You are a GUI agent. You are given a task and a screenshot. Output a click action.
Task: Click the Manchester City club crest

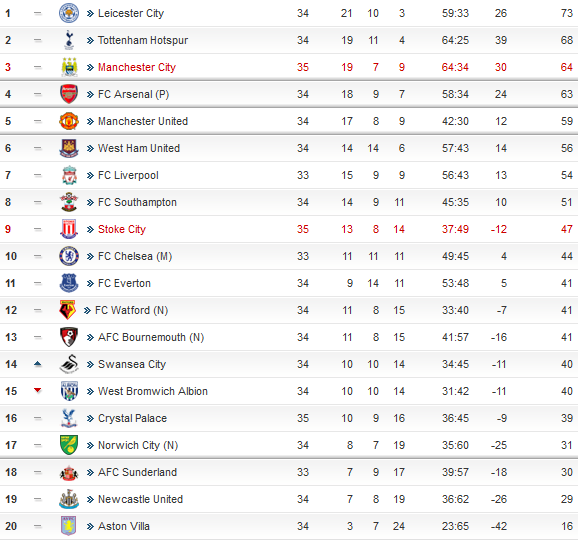tap(69, 67)
